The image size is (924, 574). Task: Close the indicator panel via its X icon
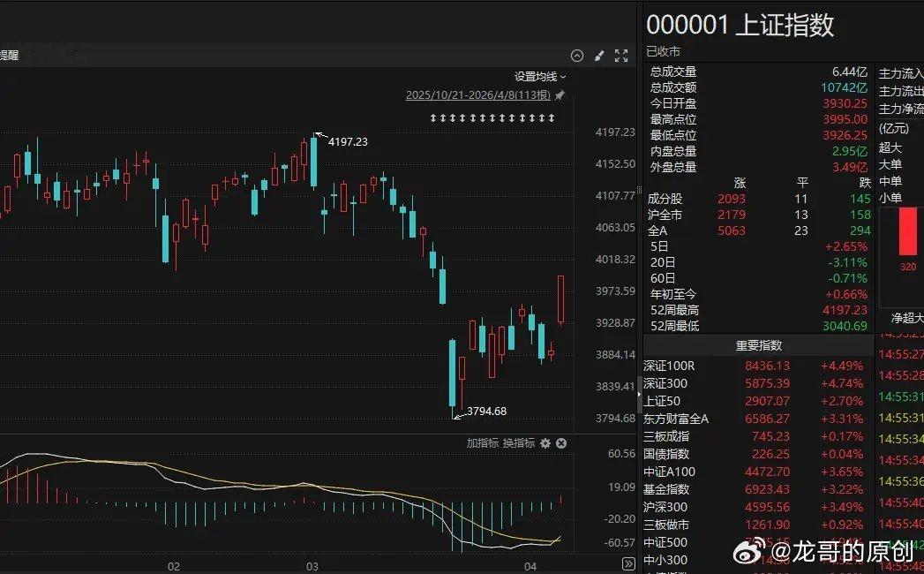[561, 443]
